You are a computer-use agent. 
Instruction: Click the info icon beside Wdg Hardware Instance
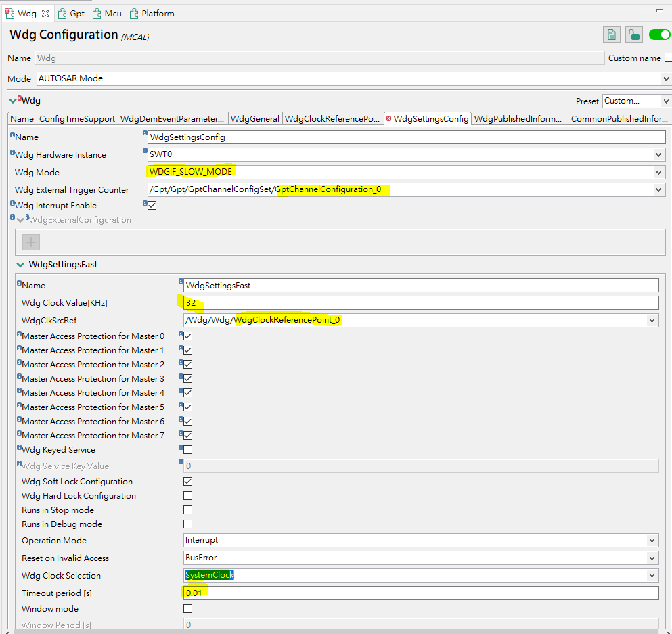pyautogui.click(x=12, y=152)
